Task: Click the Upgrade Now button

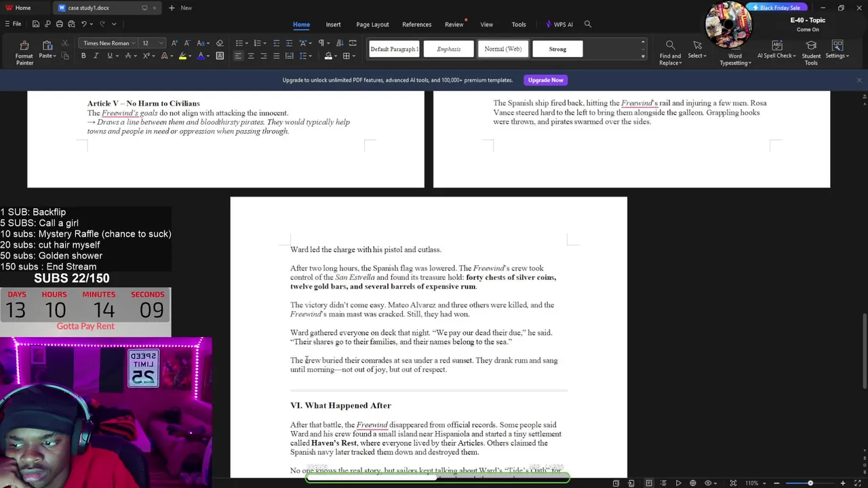Action: click(546, 80)
